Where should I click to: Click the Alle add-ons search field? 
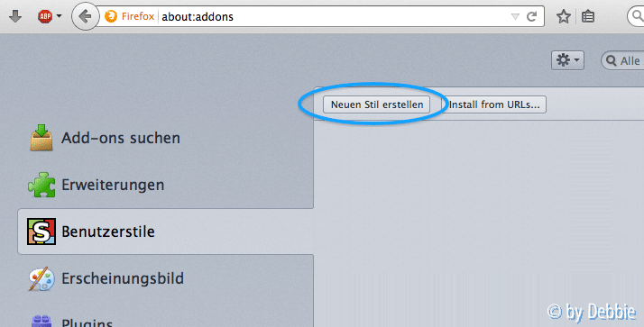[622, 60]
